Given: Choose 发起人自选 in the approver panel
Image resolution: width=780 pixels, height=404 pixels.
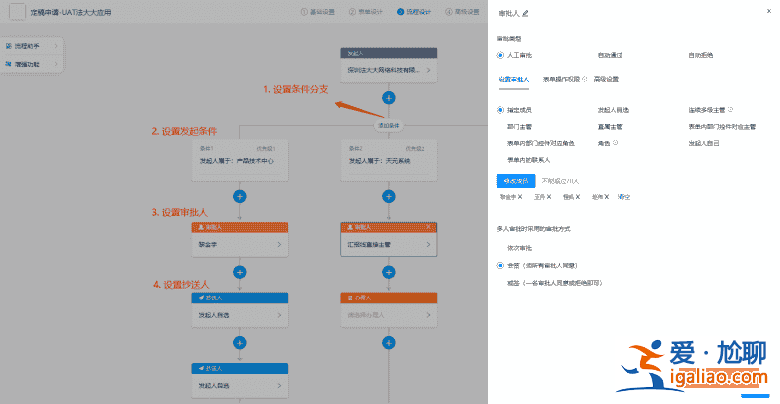Looking at the screenshot, I should click(x=613, y=110).
